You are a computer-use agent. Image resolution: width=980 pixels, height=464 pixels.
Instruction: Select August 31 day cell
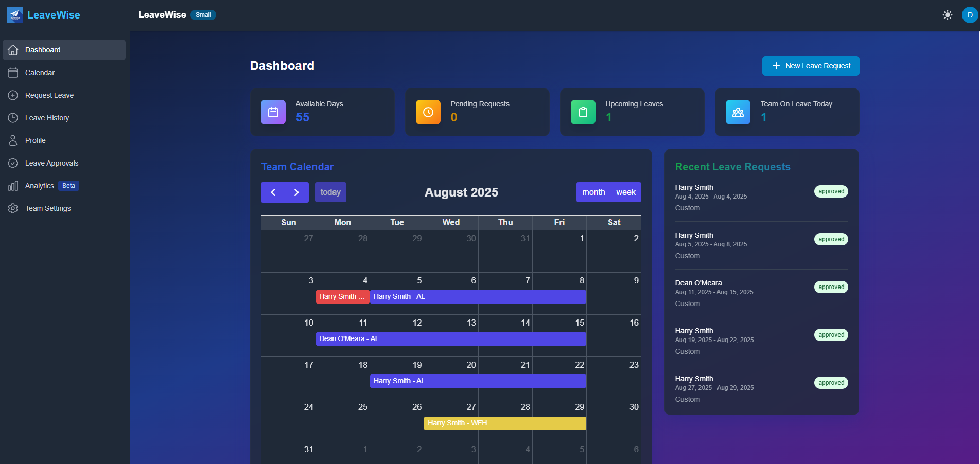coord(288,453)
